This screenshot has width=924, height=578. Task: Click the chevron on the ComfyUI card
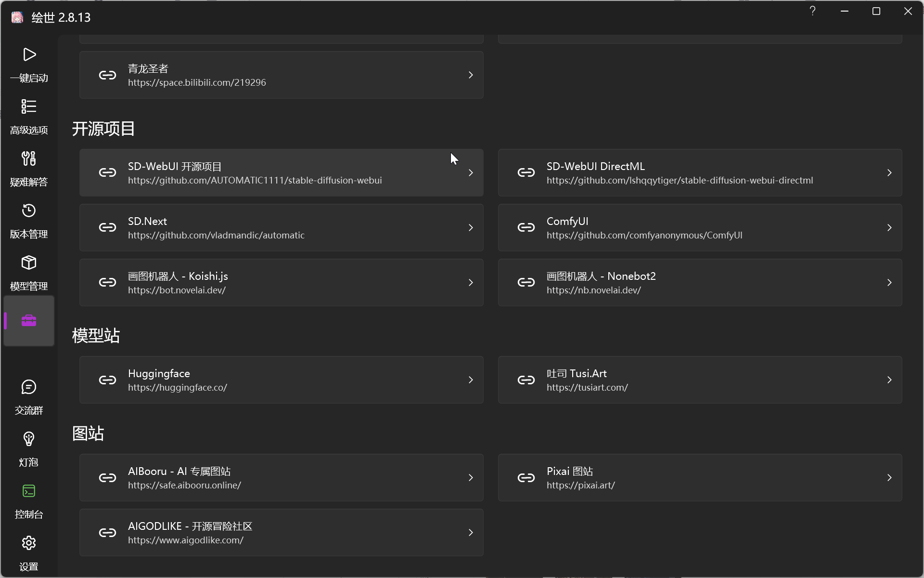(x=889, y=228)
